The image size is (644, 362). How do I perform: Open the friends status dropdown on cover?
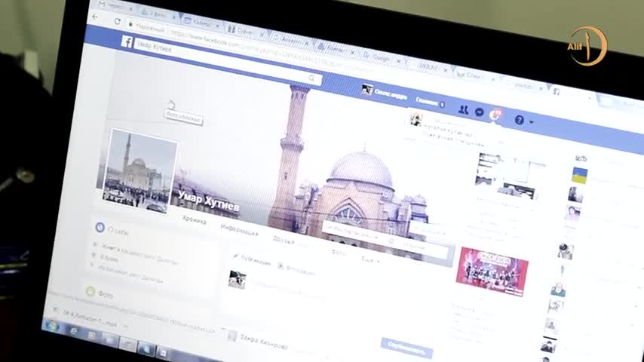(x=353, y=232)
